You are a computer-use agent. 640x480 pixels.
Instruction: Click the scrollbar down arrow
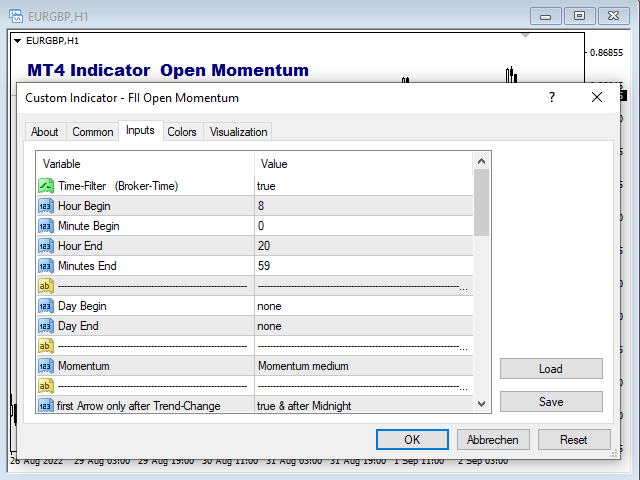pyautogui.click(x=482, y=404)
